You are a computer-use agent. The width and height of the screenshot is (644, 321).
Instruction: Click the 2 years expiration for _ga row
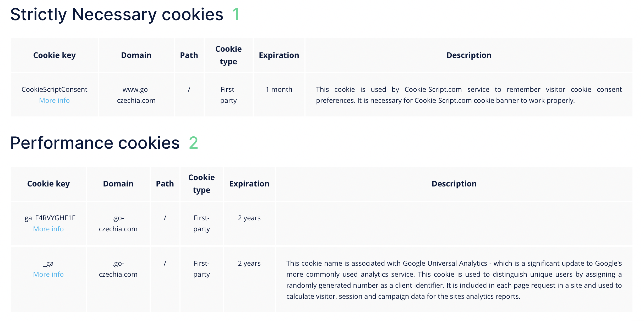(249, 263)
